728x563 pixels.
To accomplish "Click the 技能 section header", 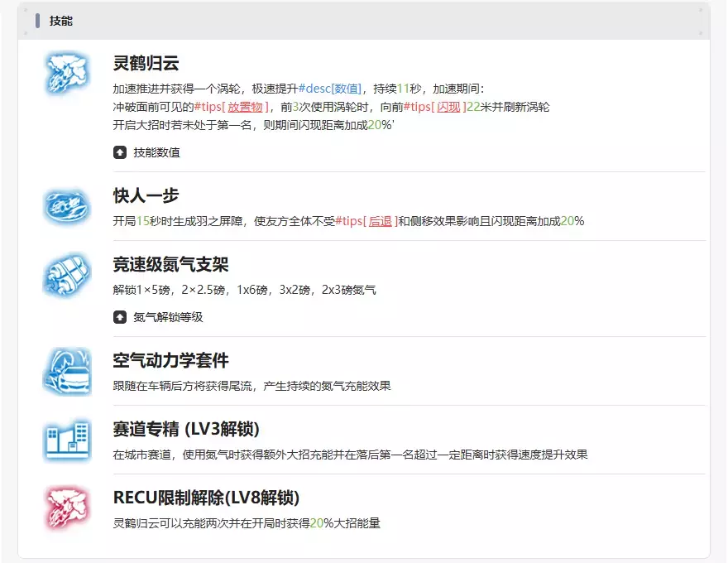I will pos(61,21).
